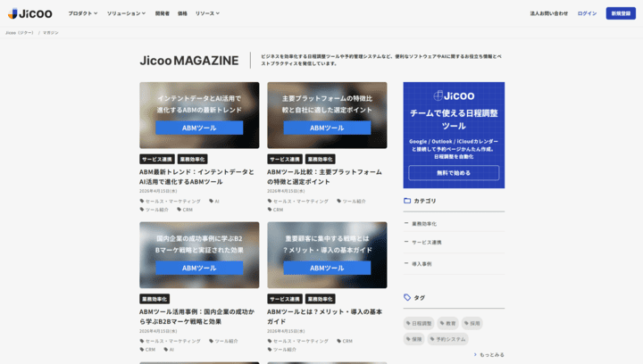The image size is (643, 364).
Task: Click the マガジン breadcrumb
Action: (50, 33)
